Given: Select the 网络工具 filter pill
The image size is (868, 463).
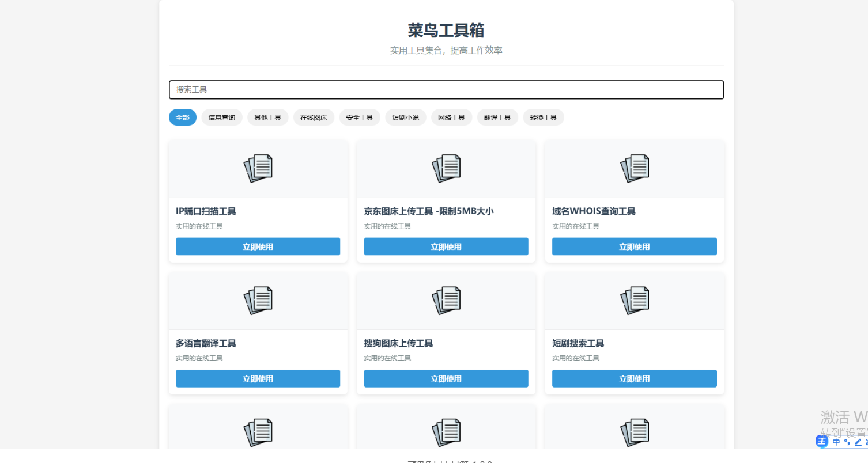Looking at the screenshot, I should pos(452,117).
